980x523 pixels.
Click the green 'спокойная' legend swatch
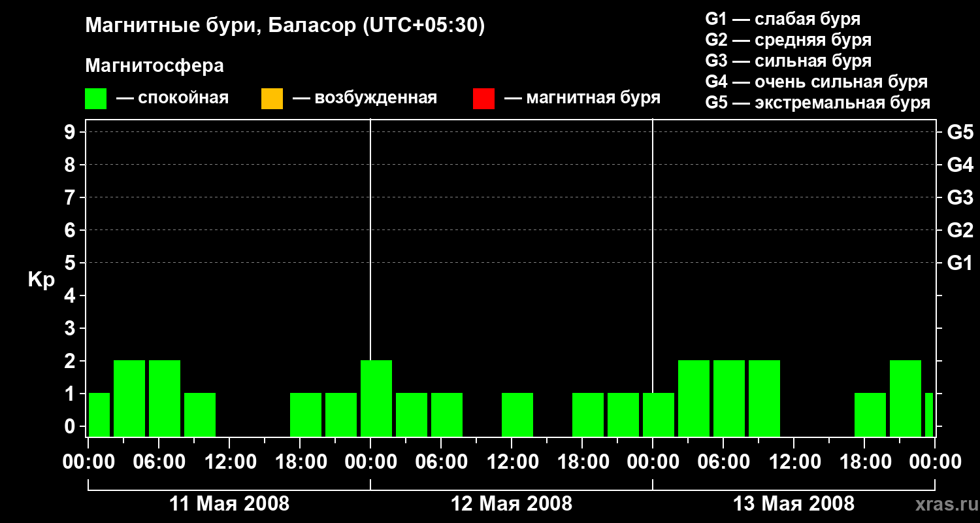(x=96, y=99)
